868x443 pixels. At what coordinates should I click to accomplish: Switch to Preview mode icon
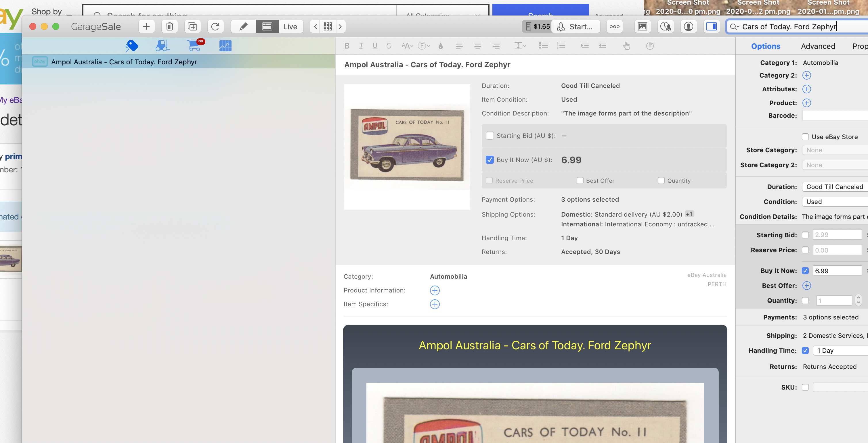click(267, 27)
